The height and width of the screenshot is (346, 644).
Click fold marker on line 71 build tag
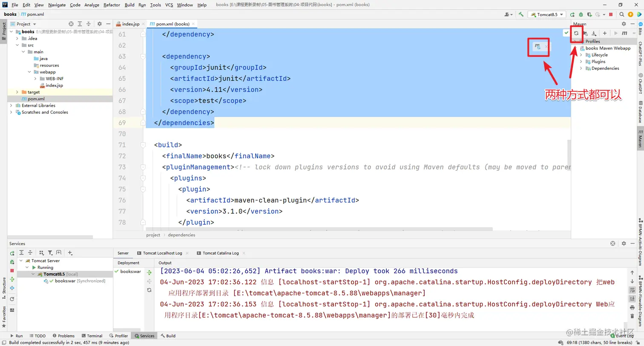[143, 145]
